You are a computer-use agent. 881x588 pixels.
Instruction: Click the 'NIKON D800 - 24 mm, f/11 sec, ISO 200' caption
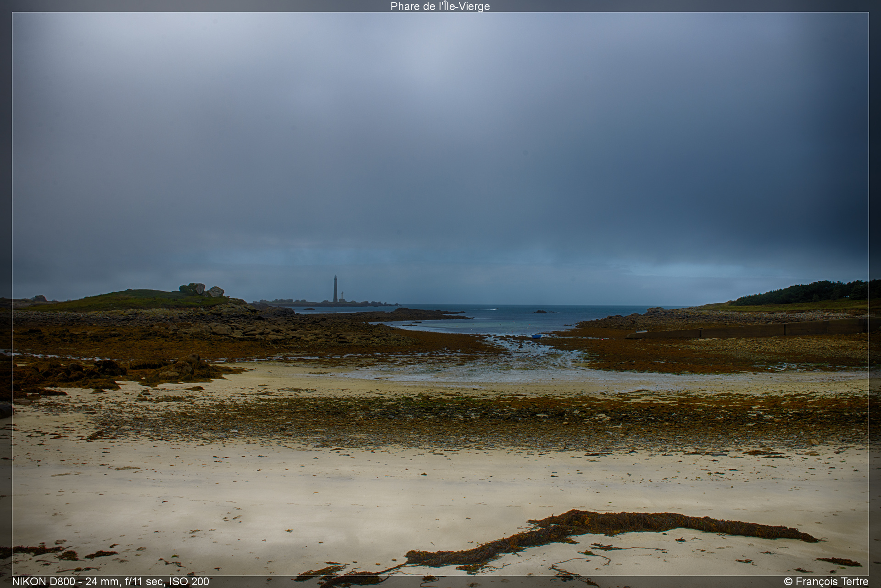click(x=111, y=582)
